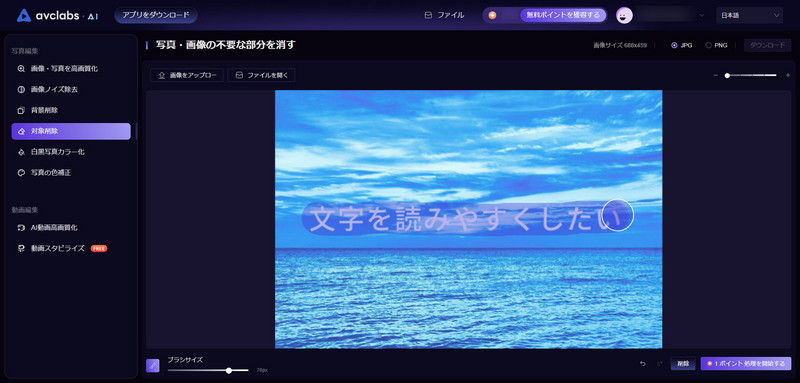Click the 削除 button

click(683, 364)
